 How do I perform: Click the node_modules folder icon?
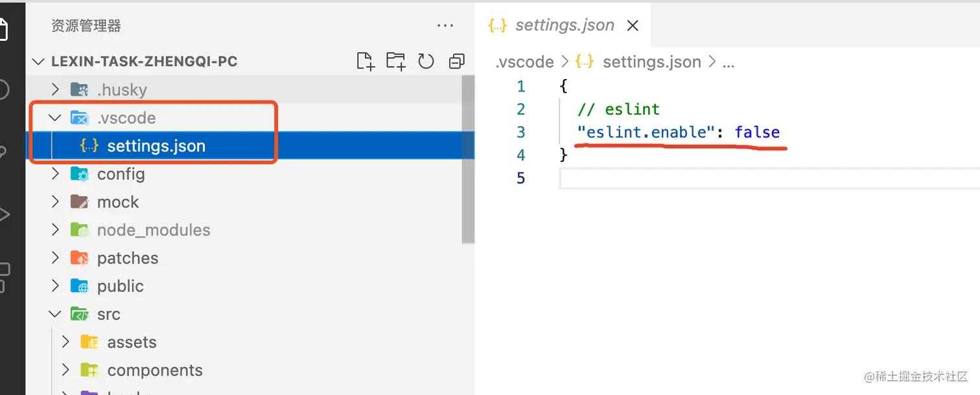pyautogui.click(x=79, y=230)
